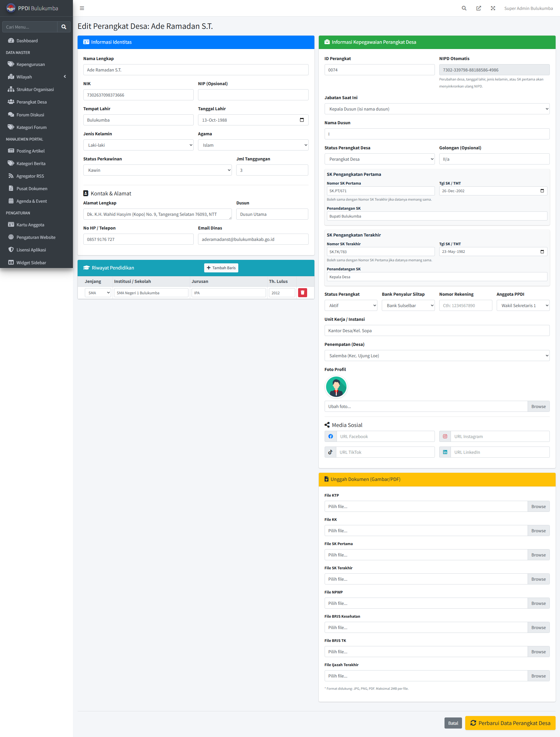Viewport: 560px width, 737px height.
Task: Open Posting Artikel menu
Action: [36, 151]
